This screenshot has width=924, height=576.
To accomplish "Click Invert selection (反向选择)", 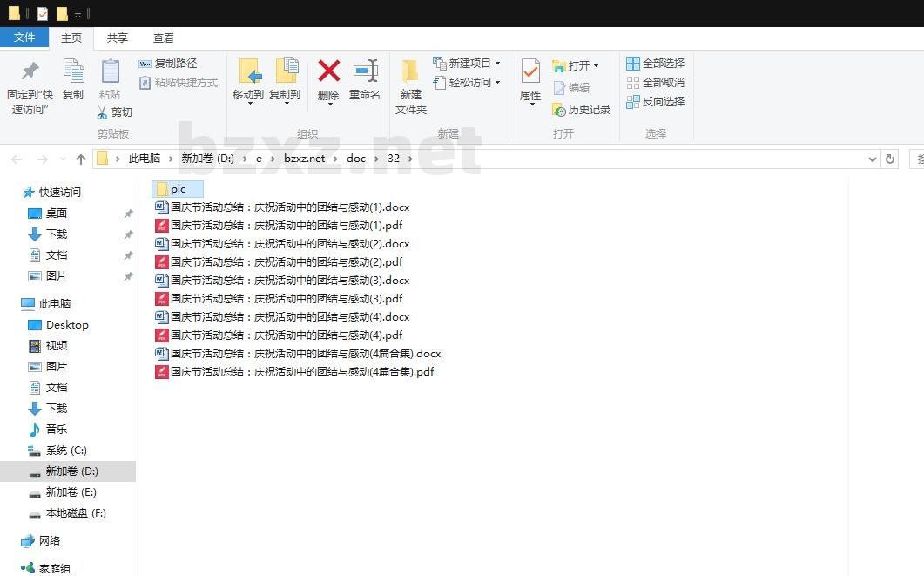I will coord(655,102).
